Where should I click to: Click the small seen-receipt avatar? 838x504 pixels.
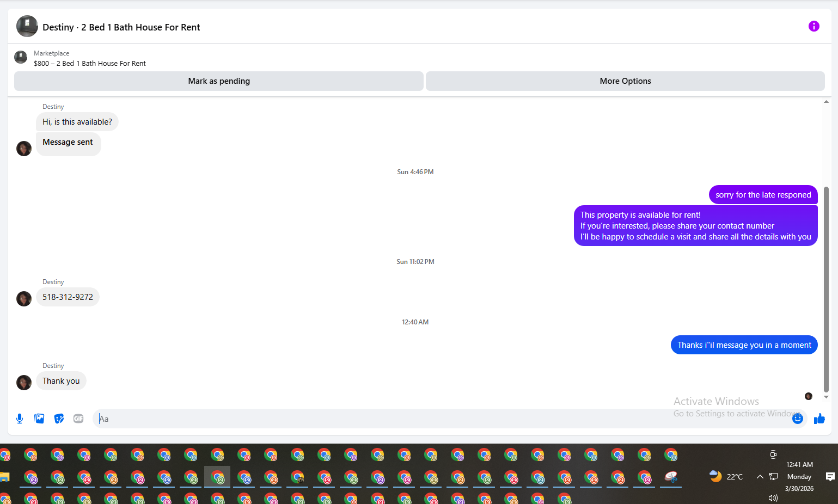(809, 396)
